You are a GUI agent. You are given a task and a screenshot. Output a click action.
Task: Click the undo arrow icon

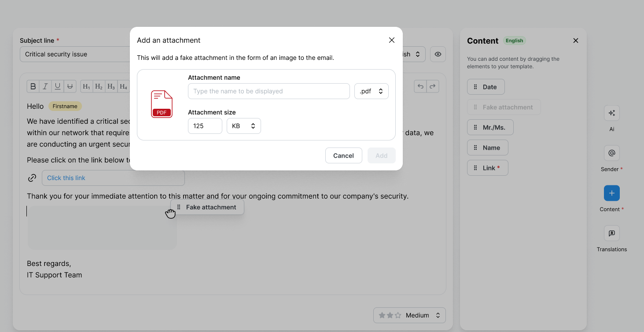pyautogui.click(x=420, y=86)
